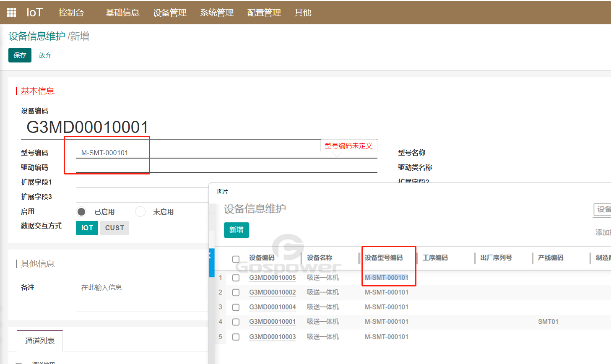
Task: Click the 扩展字段1 input field
Action: pyautogui.click(x=142, y=182)
